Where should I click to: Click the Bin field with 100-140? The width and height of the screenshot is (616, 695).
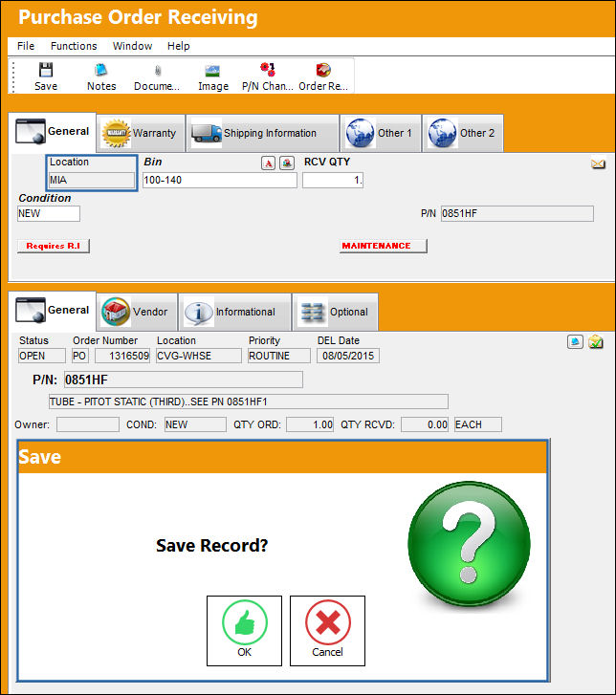(x=220, y=180)
